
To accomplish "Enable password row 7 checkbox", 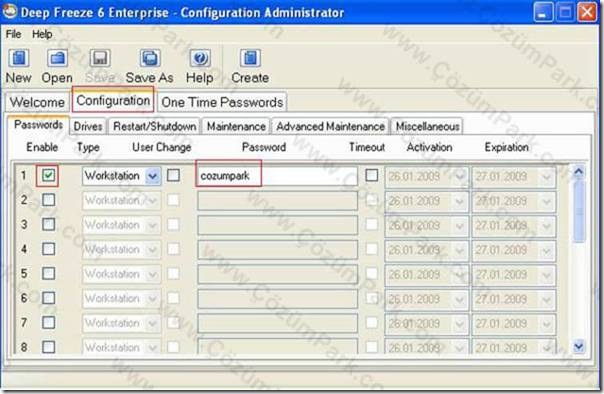I will tap(48, 323).
